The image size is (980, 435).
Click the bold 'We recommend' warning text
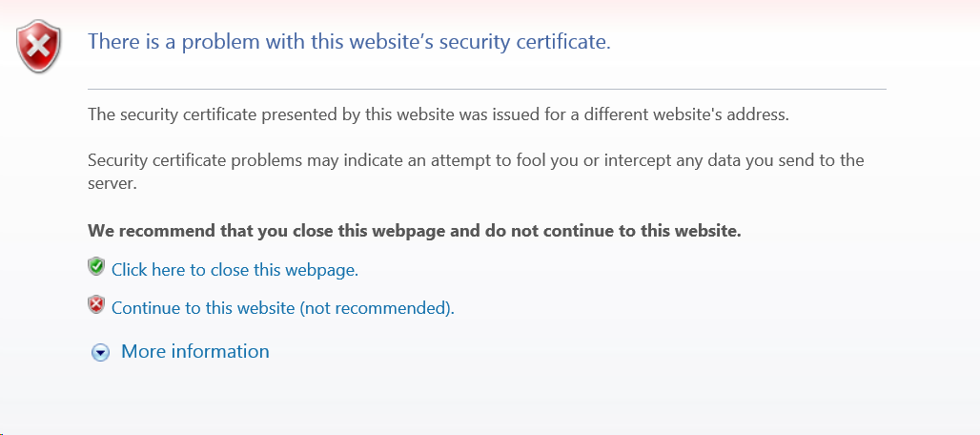pos(415,231)
